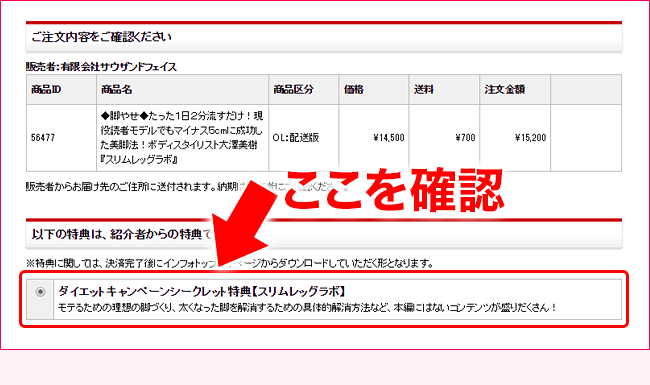
Task: Click the OL:配送版 product type cell
Action: 303,138
